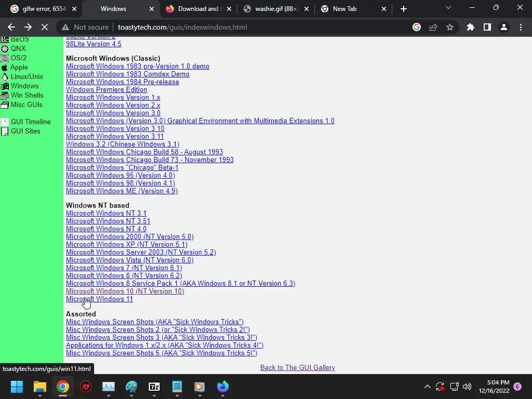Open Microsoft Windows 95 (Version 4.0)
Image resolution: width=532 pixels, height=399 pixels.
[121, 176]
